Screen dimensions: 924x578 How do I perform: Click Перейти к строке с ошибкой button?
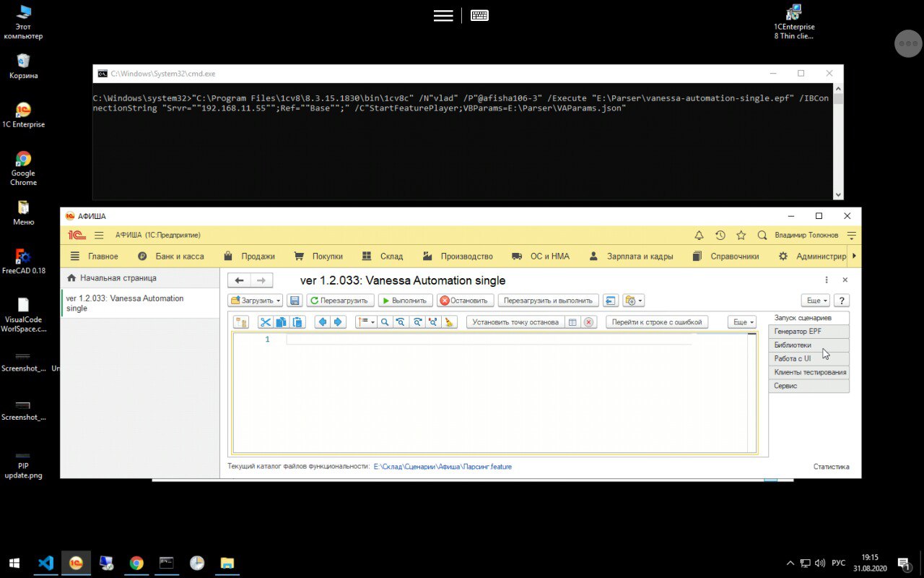(x=657, y=322)
